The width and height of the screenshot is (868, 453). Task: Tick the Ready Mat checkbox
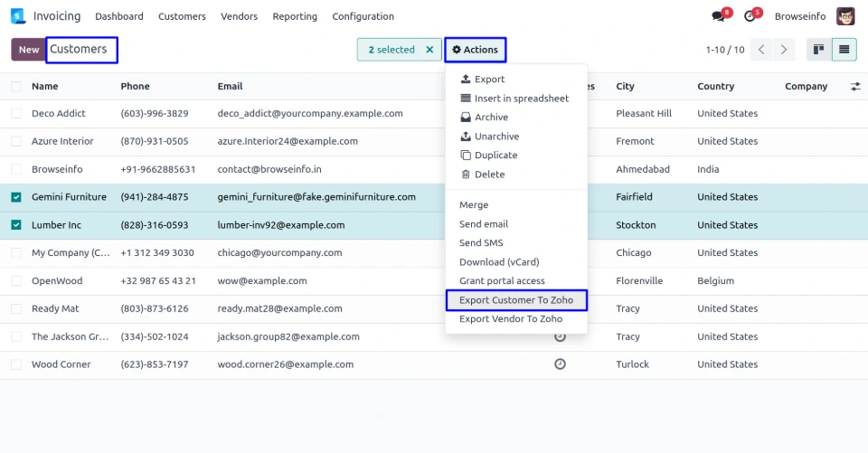point(16,308)
